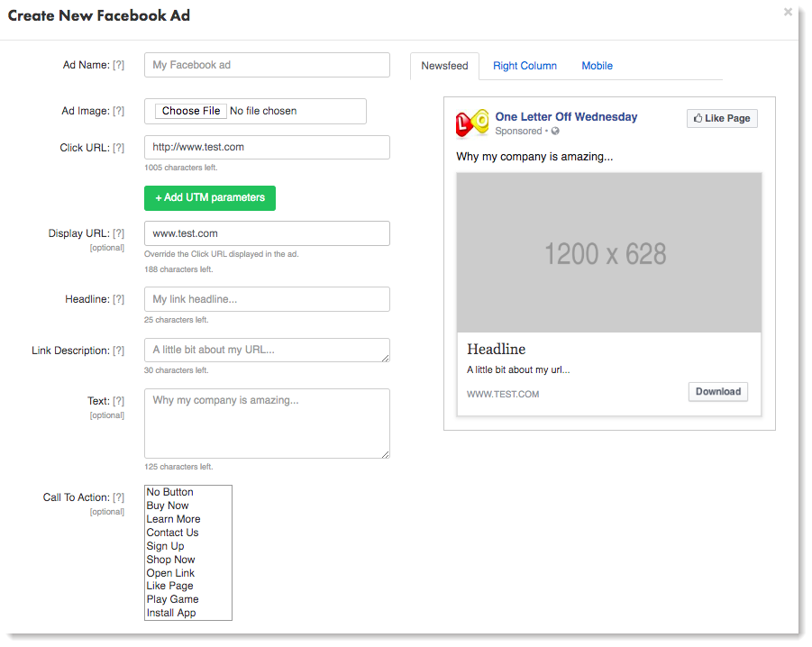The height and width of the screenshot is (647, 812).
Task: Select No Button in Call To Action list
Action: 188,492
